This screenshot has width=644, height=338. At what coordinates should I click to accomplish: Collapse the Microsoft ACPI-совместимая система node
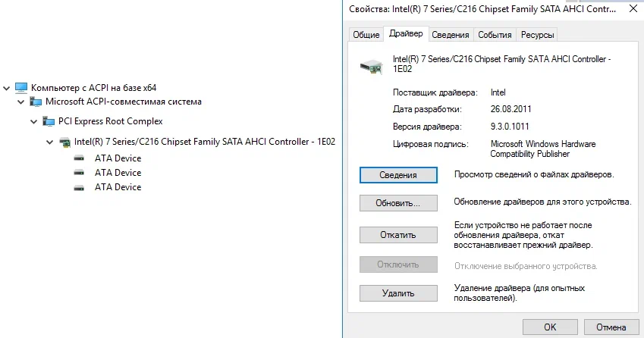pos(21,102)
